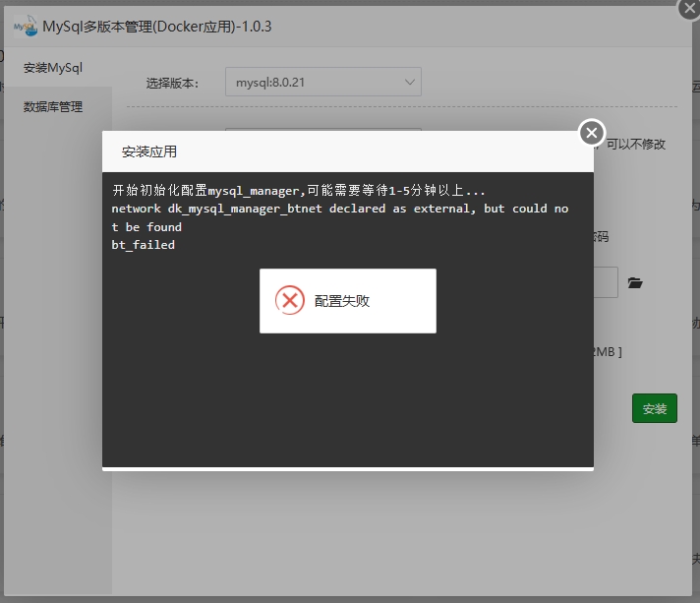Viewport: 700px width, 603px height.
Task: Click the 可以不修改 hint text
Action: 636,145
